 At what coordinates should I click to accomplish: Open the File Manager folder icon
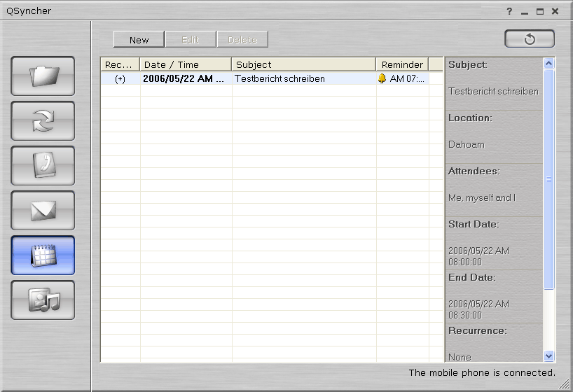coord(43,76)
